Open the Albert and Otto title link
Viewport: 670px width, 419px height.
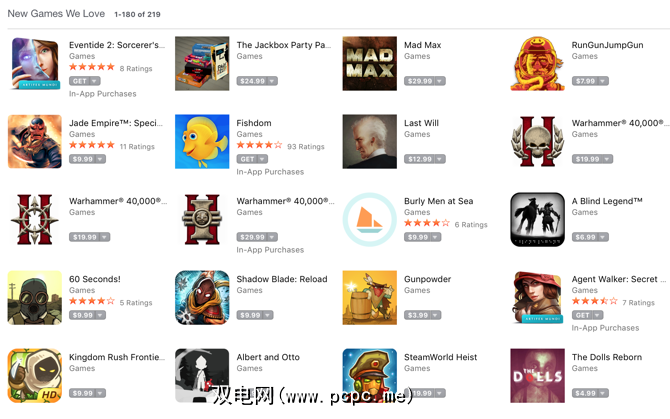coord(268,357)
